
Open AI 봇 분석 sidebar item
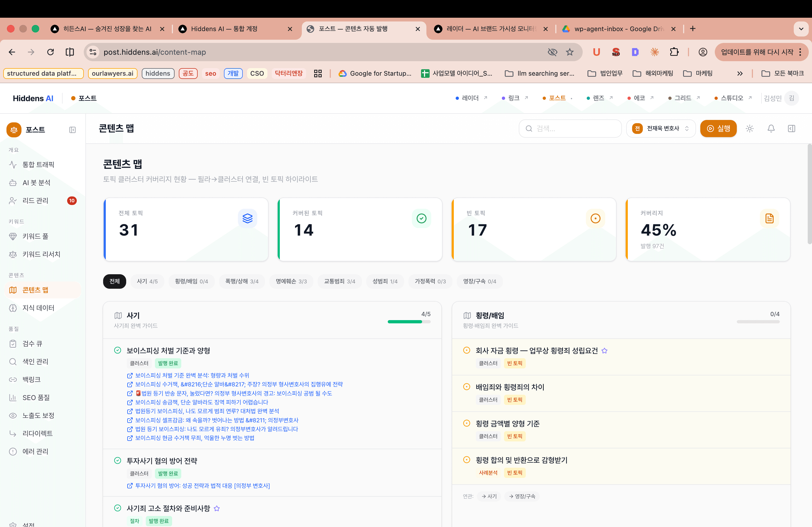[43, 183]
